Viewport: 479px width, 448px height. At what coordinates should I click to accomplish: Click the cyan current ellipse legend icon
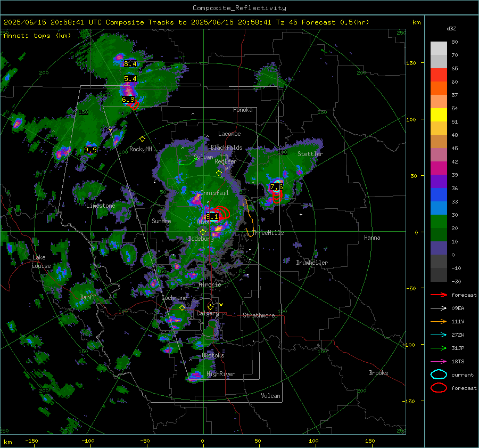click(x=439, y=374)
